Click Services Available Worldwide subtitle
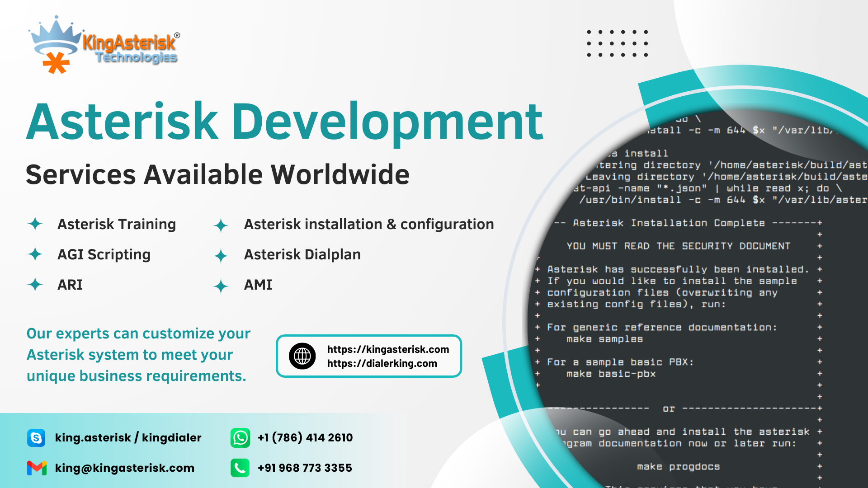Screen dimensions: 868x488 217,174
